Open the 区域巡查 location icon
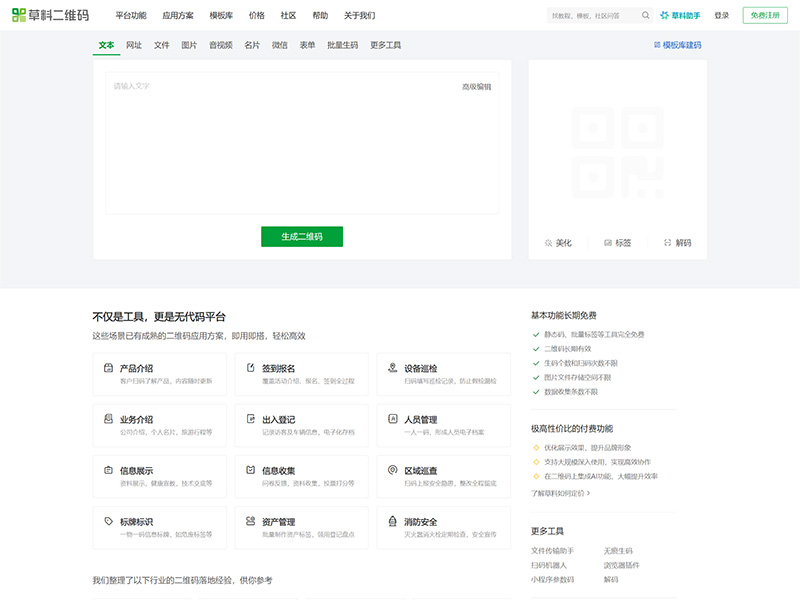The width and height of the screenshot is (800, 600). point(393,470)
